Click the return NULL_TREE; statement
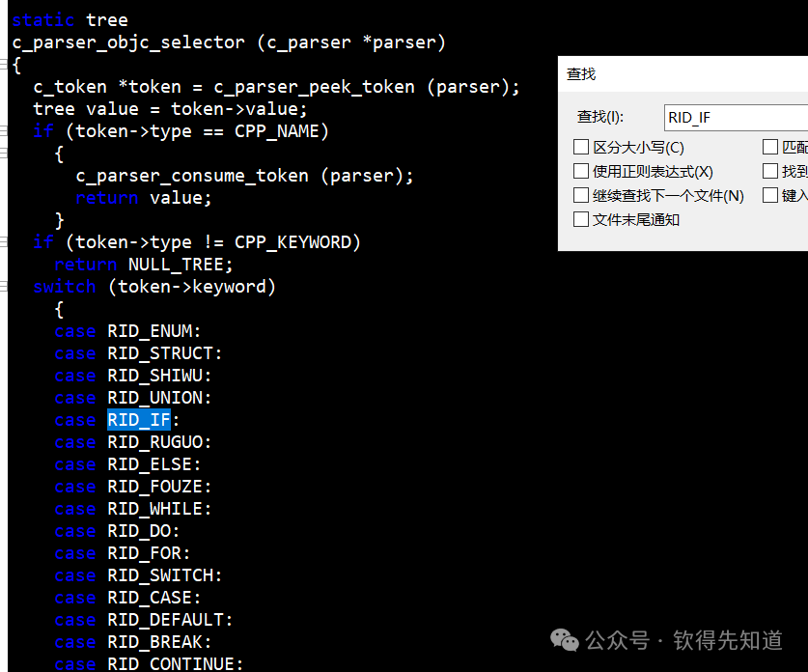This screenshot has height=672, width=808. coord(142,264)
